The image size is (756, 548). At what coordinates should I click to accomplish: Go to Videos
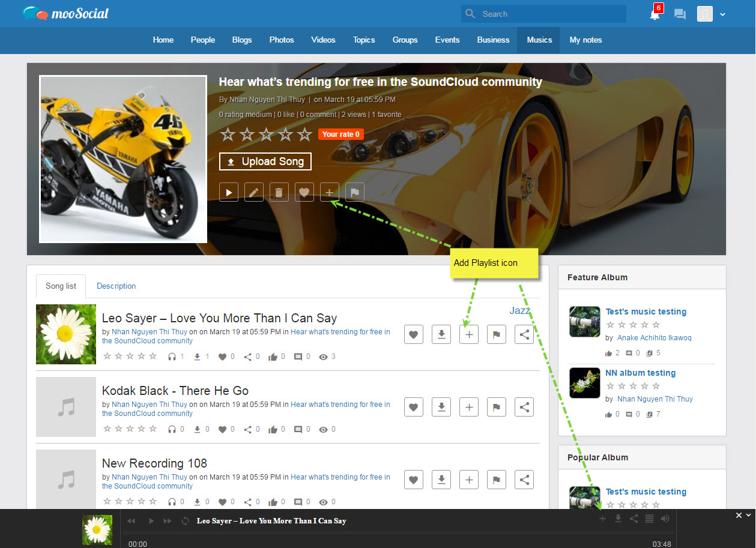click(x=323, y=40)
